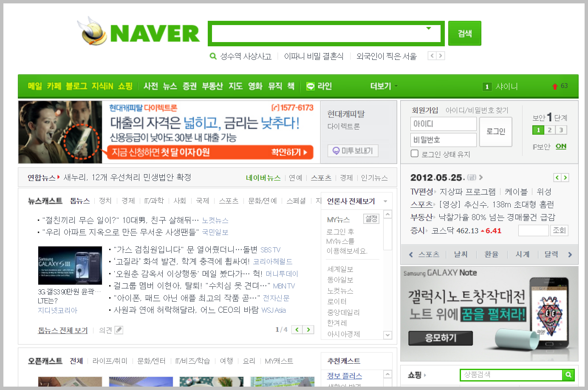The width and height of the screenshot is (588, 390).
Task: Click the 아이디 input field
Action: coord(444,124)
